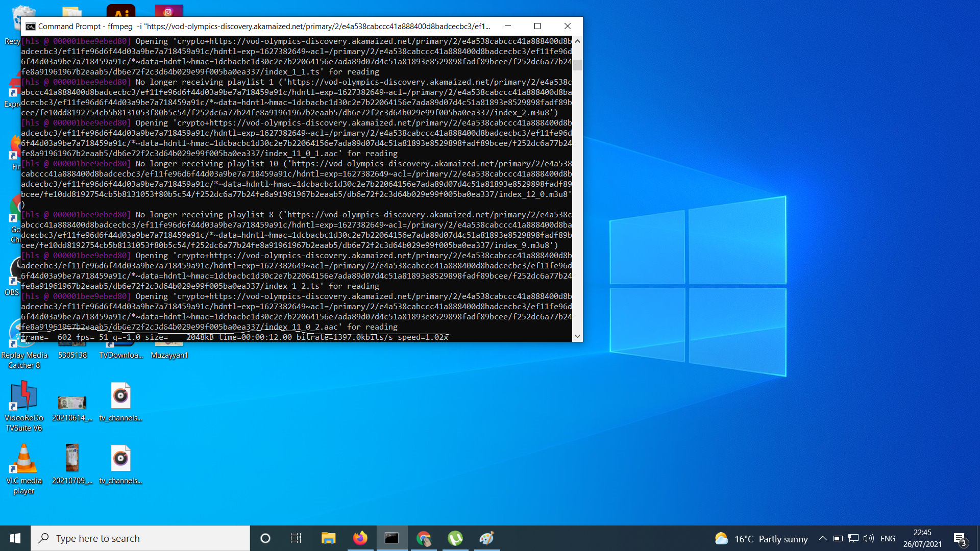The height and width of the screenshot is (551, 980).
Task: Click the battery status tray icon
Action: 838,538
